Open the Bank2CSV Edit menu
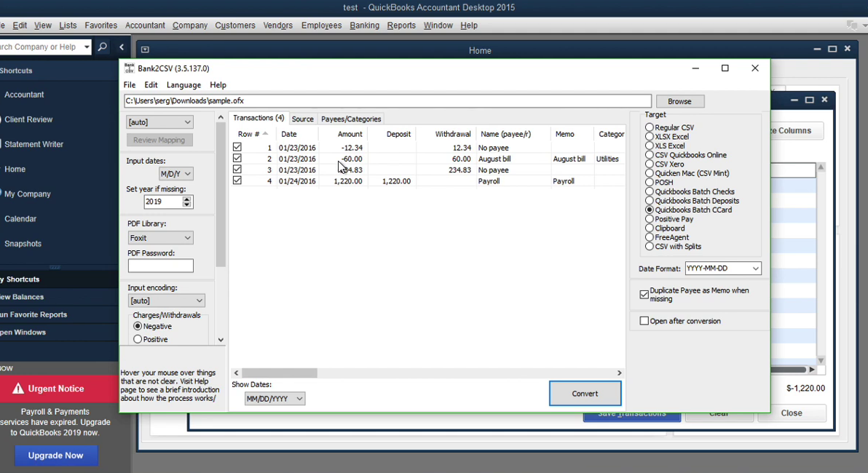Viewport: 868px width, 473px height. point(151,84)
